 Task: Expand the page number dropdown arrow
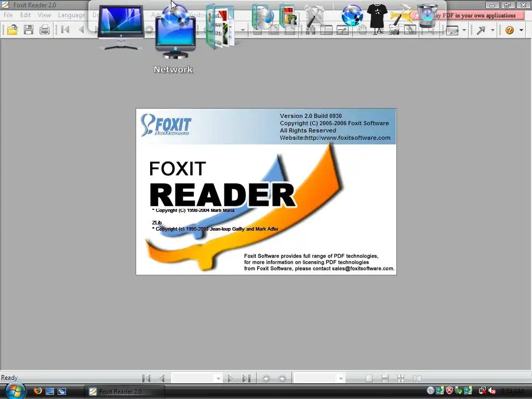[218, 378]
